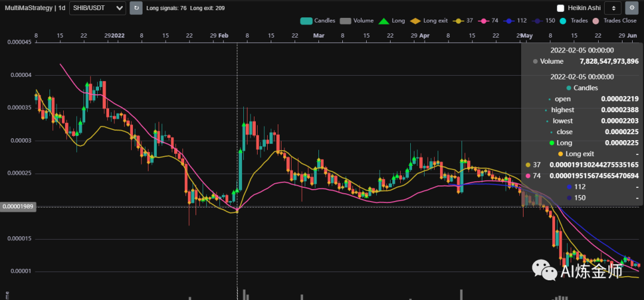Open the up/down stepper selector

(x=612, y=8)
